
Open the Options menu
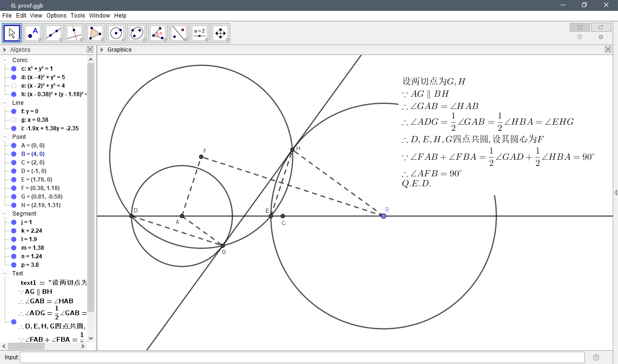pyautogui.click(x=56, y=15)
